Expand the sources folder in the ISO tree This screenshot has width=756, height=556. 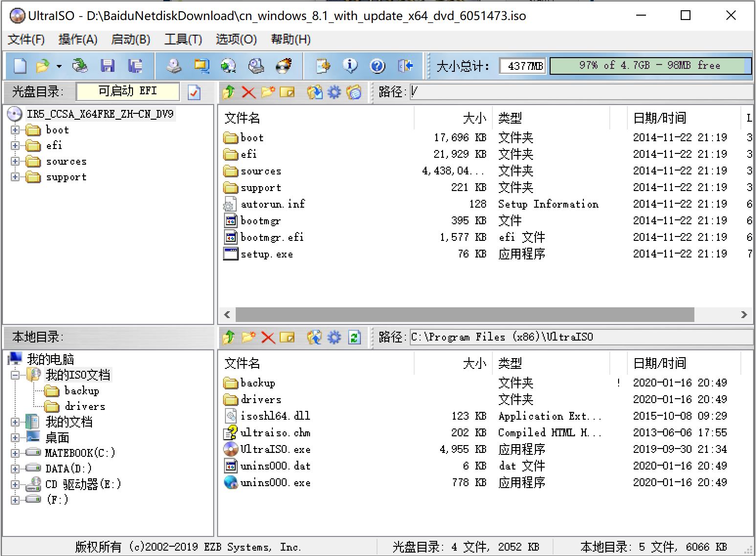[15, 161]
